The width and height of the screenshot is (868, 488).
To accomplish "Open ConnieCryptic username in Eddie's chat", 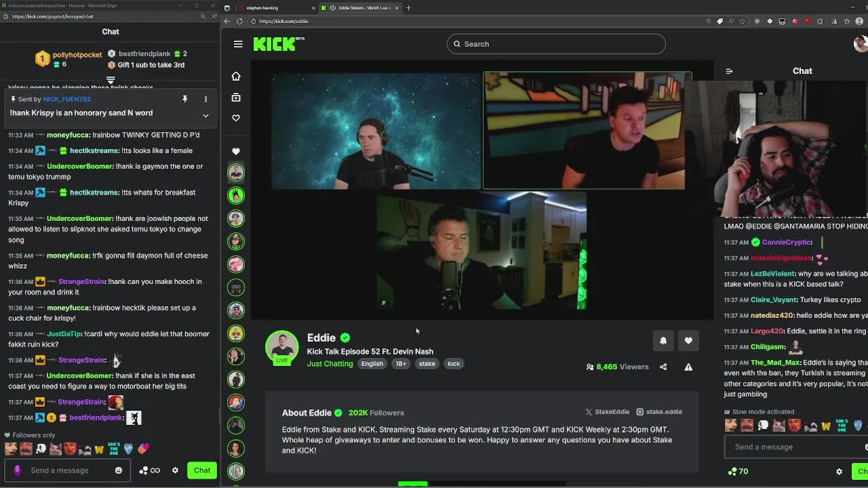I will click(x=787, y=243).
